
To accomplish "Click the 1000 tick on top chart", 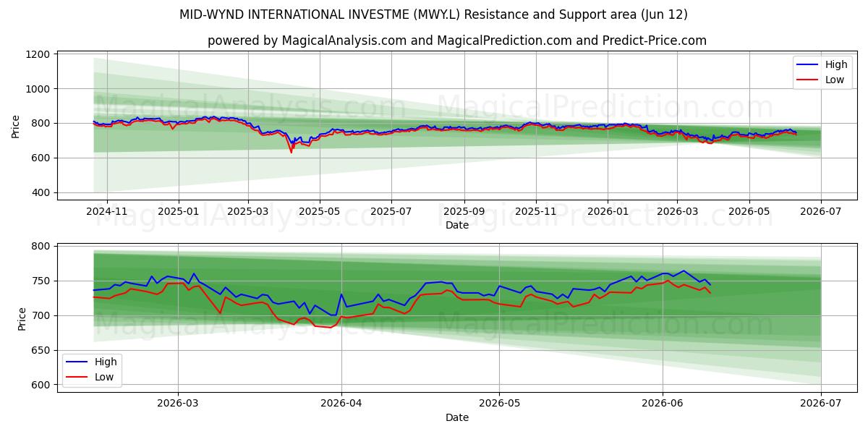I will (x=38, y=89).
